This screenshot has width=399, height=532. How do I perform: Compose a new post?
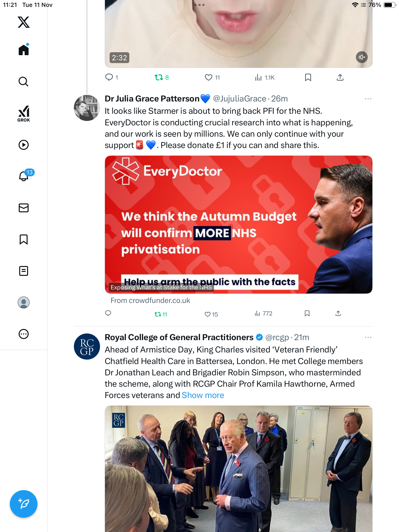[x=24, y=504]
